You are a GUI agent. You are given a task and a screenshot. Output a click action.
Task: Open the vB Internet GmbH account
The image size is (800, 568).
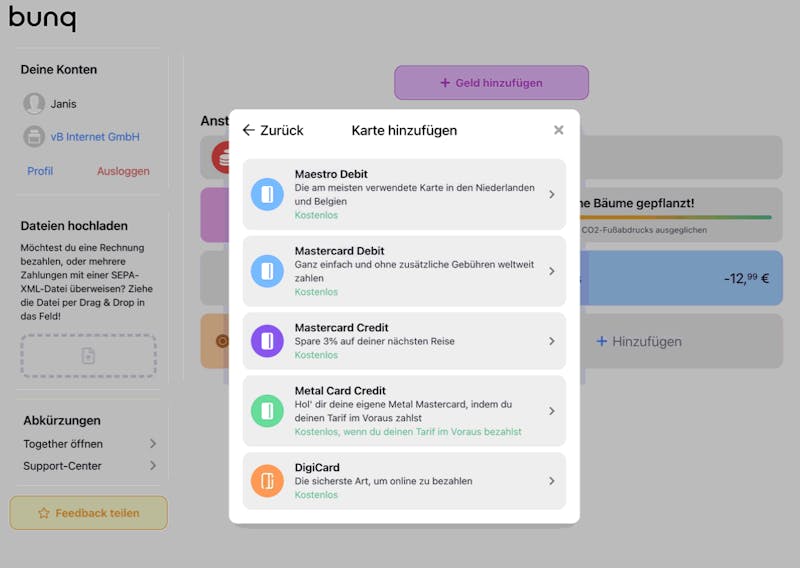(x=95, y=137)
